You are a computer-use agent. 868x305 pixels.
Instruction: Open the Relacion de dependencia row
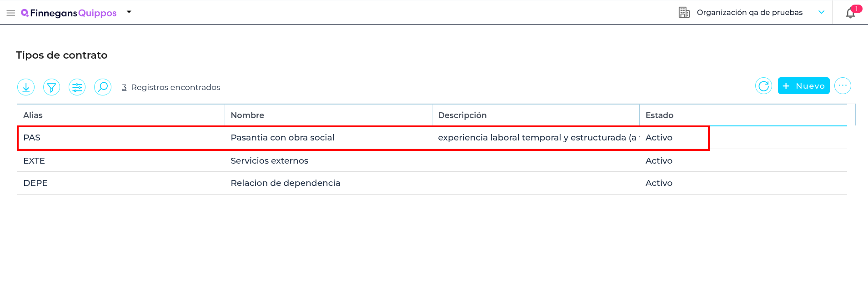point(285,183)
